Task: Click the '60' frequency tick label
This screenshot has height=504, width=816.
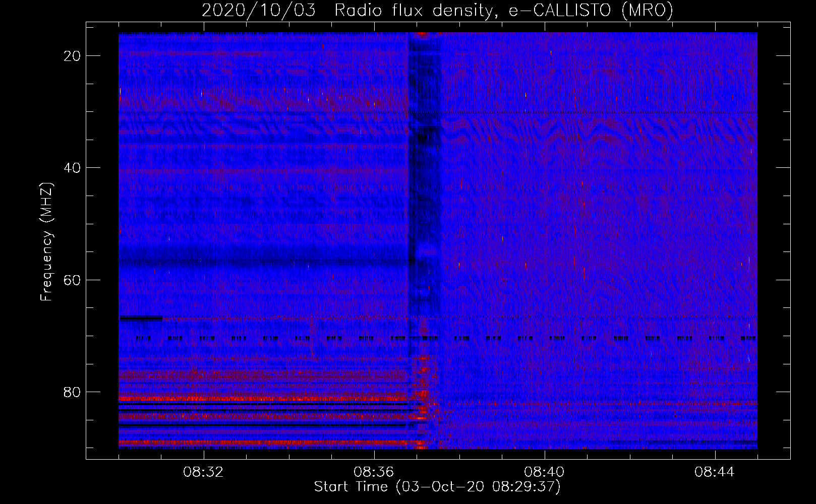Action: 73,280
